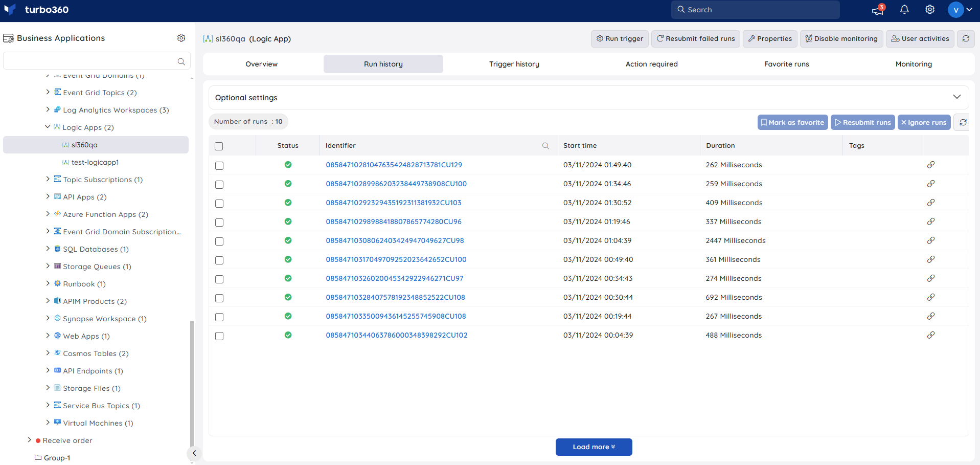The height and width of the screenshot is (465, 980).
Task: Expand the Receive order application
Action: point(29,440)
